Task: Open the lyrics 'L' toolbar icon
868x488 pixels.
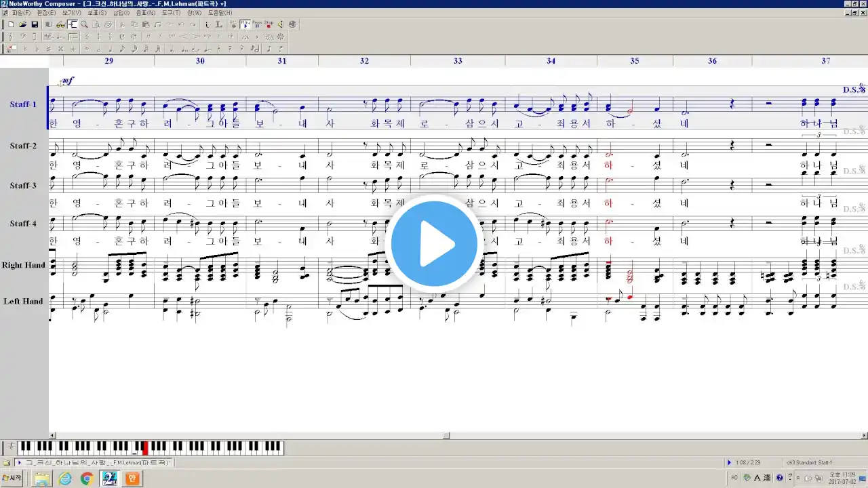Action: (218, 24)
